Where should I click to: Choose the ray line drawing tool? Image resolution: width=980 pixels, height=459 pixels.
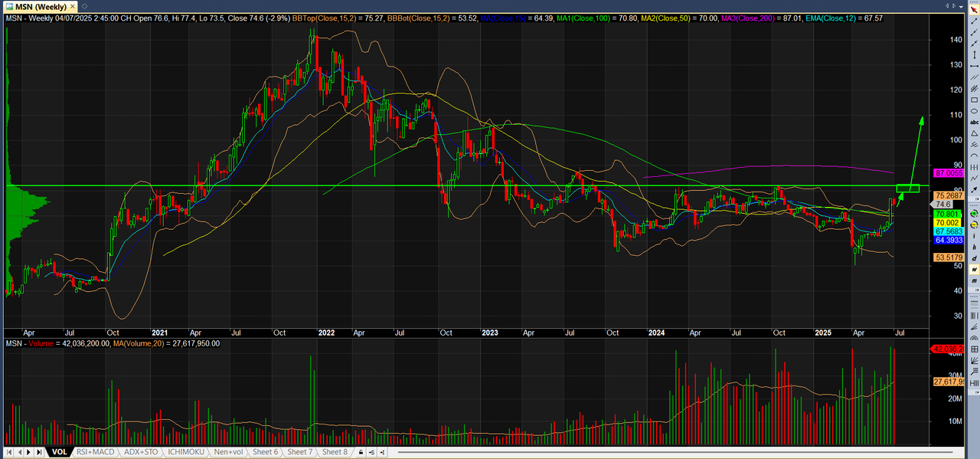(974, 33)
